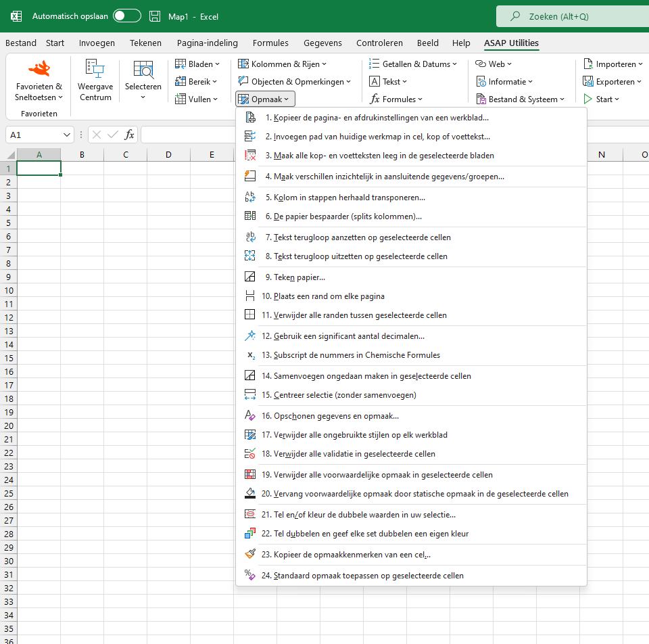The width and height of the screenshot is (649, 644).
Task: Expand the Objecten & Opmerkingen menu
Action: 294,82
